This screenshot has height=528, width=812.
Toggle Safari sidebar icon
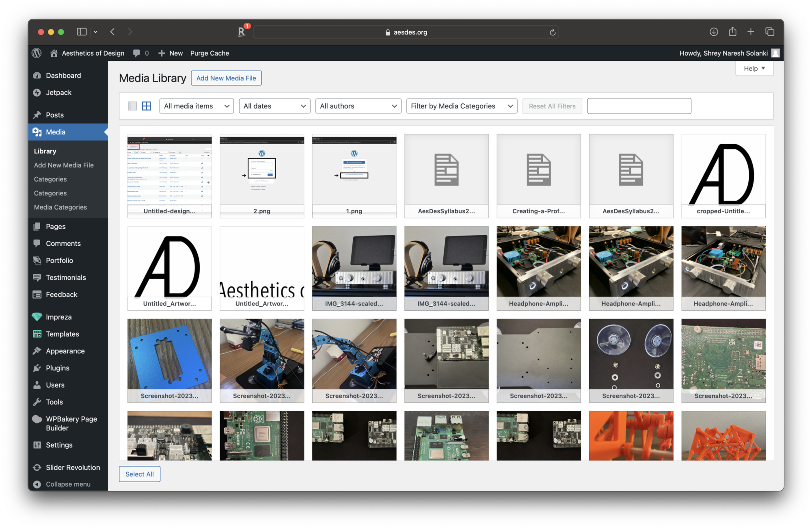(82, 32)
